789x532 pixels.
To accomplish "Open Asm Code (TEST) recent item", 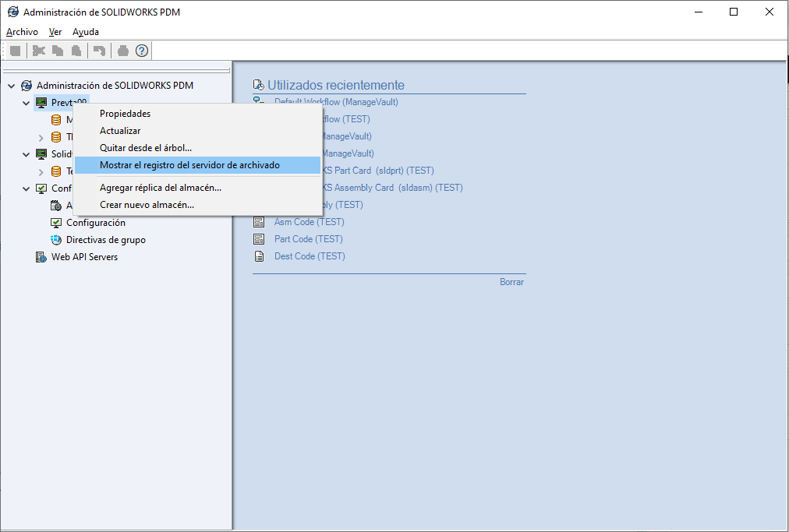I will click(309, 222).
